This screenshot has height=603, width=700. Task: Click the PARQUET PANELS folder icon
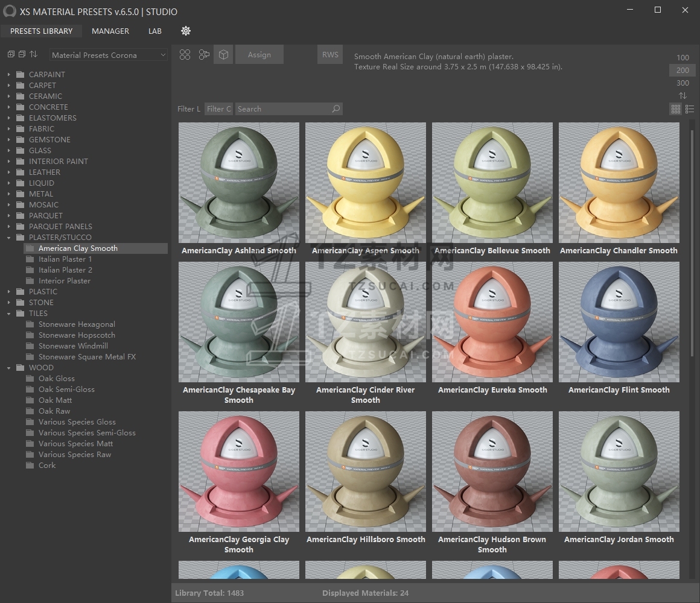coord(21,226)
